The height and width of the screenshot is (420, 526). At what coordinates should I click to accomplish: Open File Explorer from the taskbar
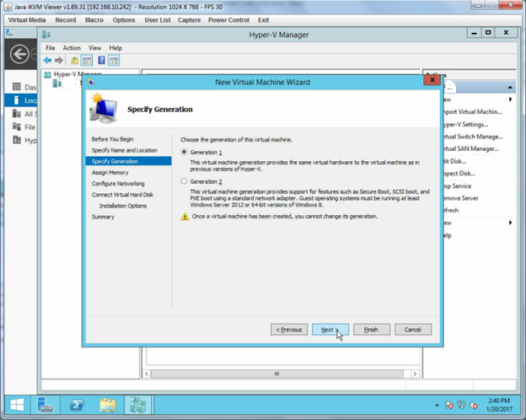click(108, 405)
